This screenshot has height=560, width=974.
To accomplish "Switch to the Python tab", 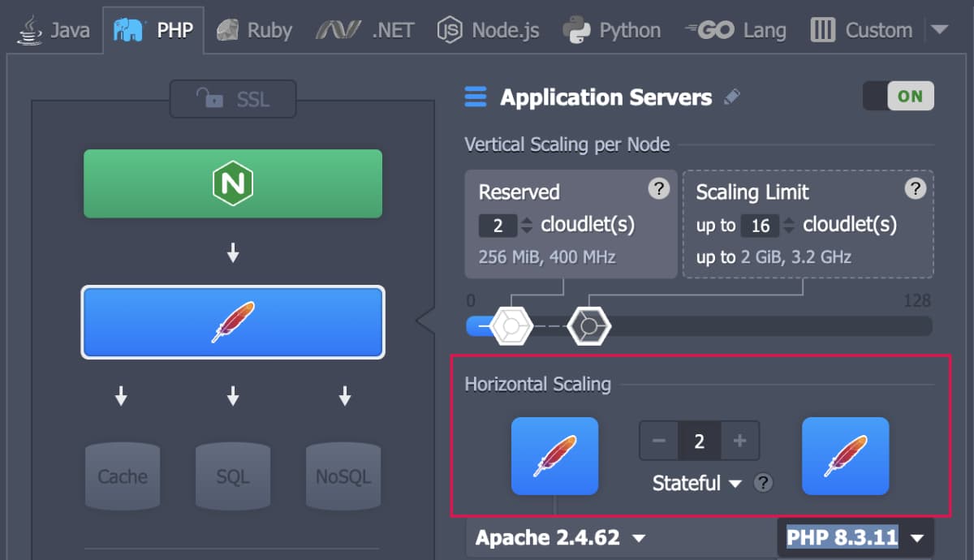I will 612,31.
